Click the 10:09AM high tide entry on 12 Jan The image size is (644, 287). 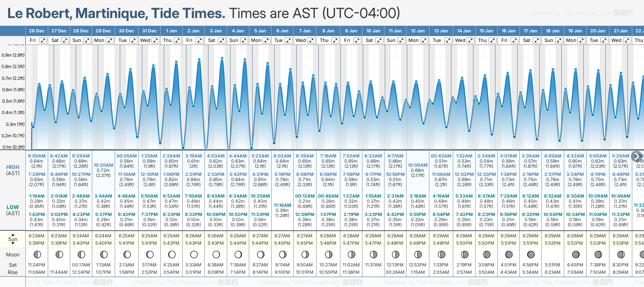(x=418, y=165)
